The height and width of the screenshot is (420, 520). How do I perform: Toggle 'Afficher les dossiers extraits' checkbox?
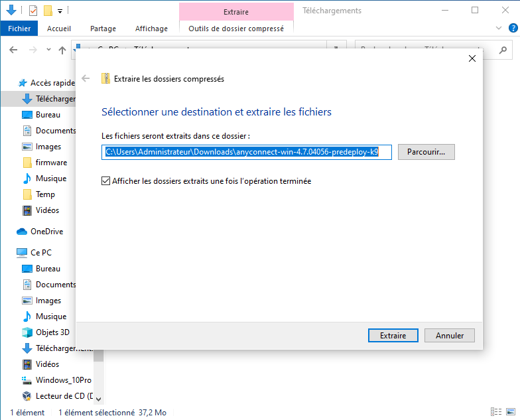(x=105, y=180)
